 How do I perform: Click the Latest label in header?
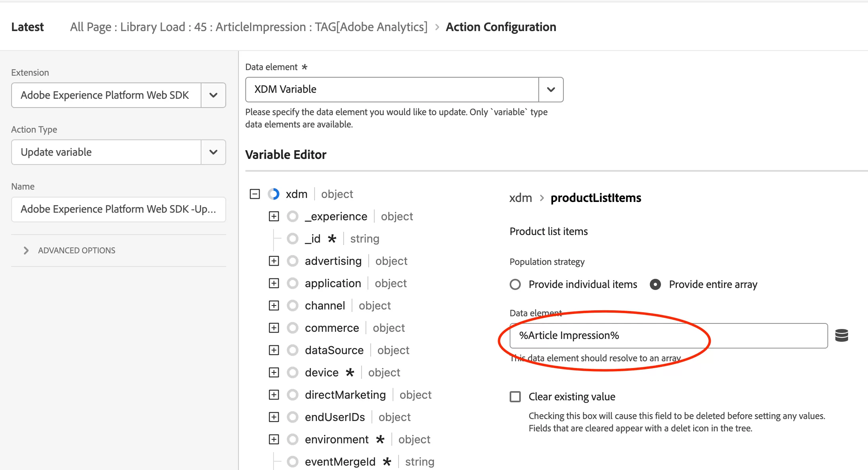point(27,27)
